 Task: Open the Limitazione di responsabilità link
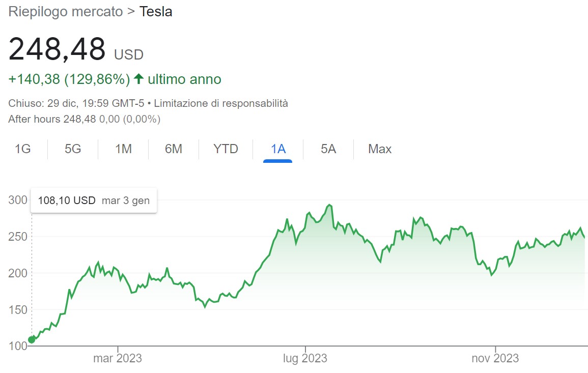point(221,103)
